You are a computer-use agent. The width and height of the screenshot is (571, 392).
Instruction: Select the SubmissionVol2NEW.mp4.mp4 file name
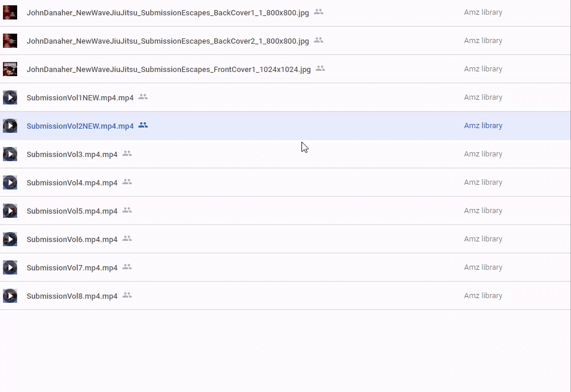tap(80, 126)
